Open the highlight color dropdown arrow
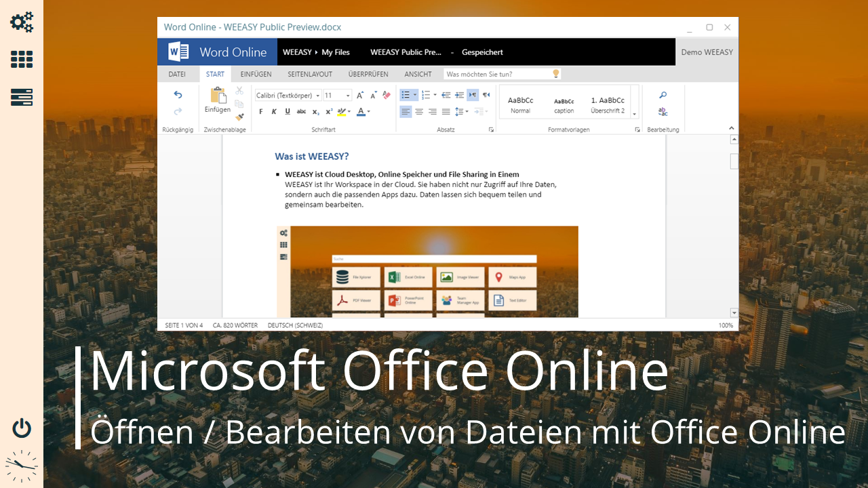The image size is (868, 488). [349, 112]
